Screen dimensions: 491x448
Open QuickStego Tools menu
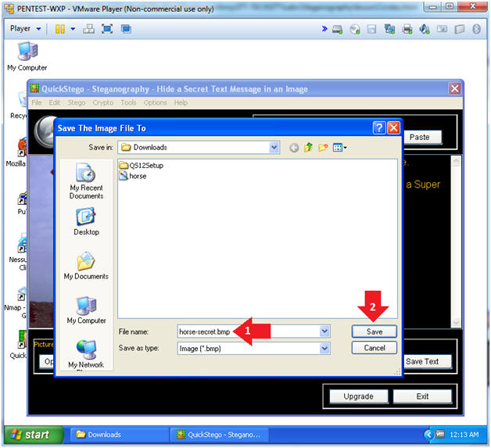tap(128, 102)
